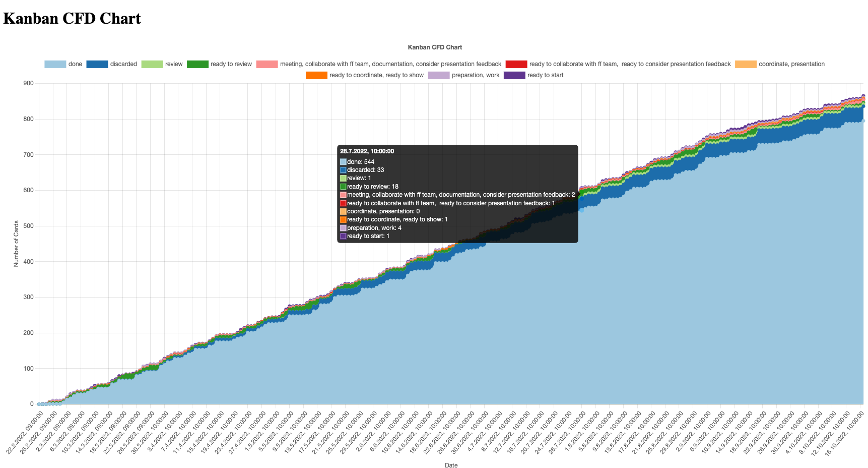Click tooltip row 'review: 1'
This screenshot has height=468, width=868.
pos(356,178)
